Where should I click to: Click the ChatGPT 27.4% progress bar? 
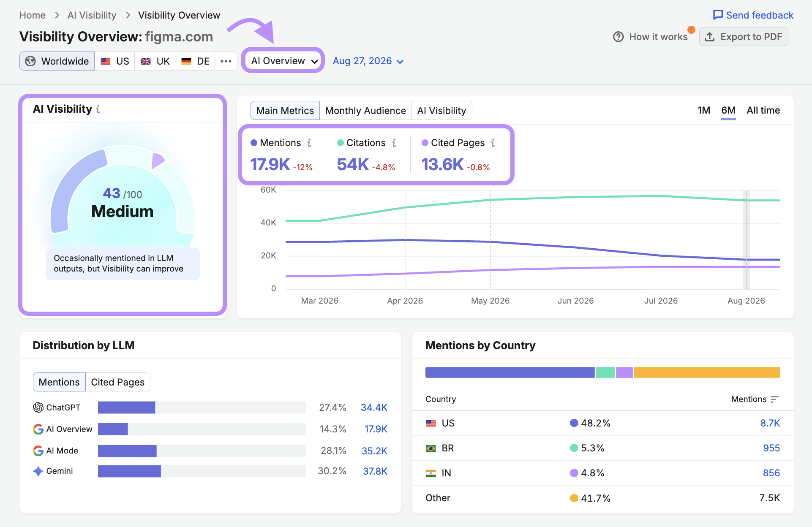tap(202, 407)
